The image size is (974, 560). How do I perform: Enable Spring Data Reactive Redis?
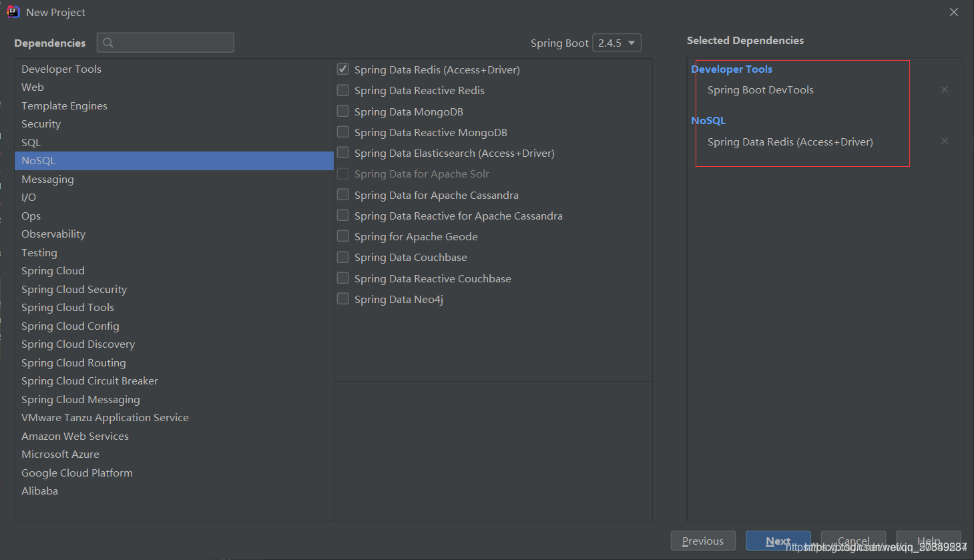pos(342,90)
